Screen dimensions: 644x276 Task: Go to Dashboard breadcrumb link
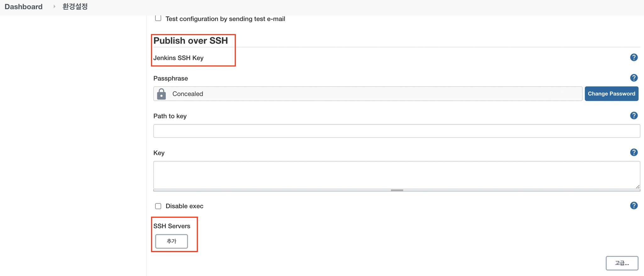click(24, 7)
